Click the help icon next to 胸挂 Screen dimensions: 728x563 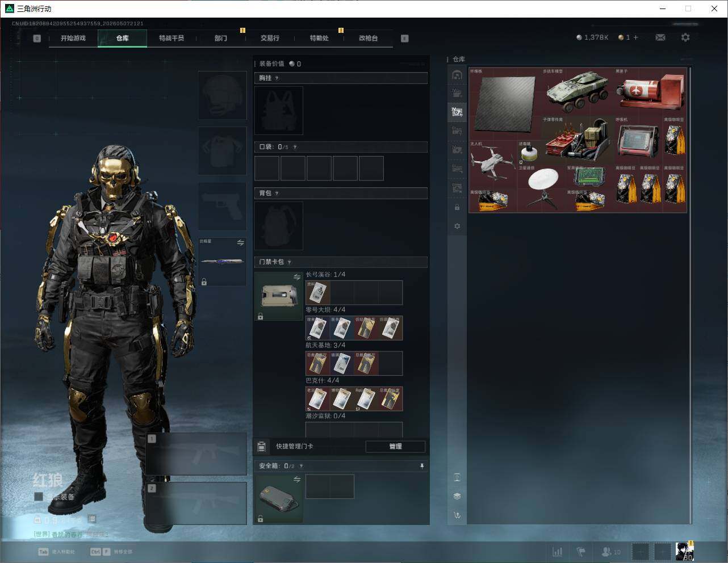click(x=277, y=78)
